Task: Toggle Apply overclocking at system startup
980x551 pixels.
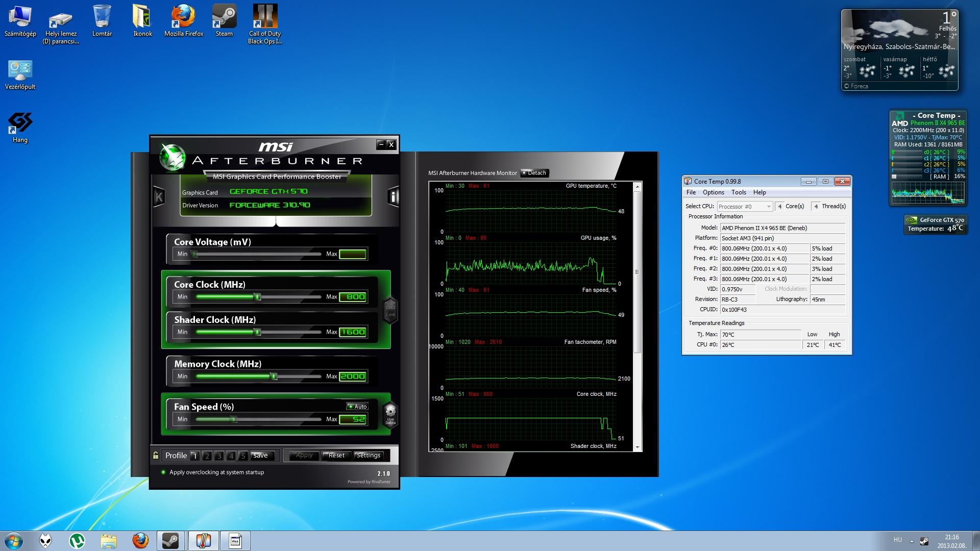Action: click(x=213, y=472)
